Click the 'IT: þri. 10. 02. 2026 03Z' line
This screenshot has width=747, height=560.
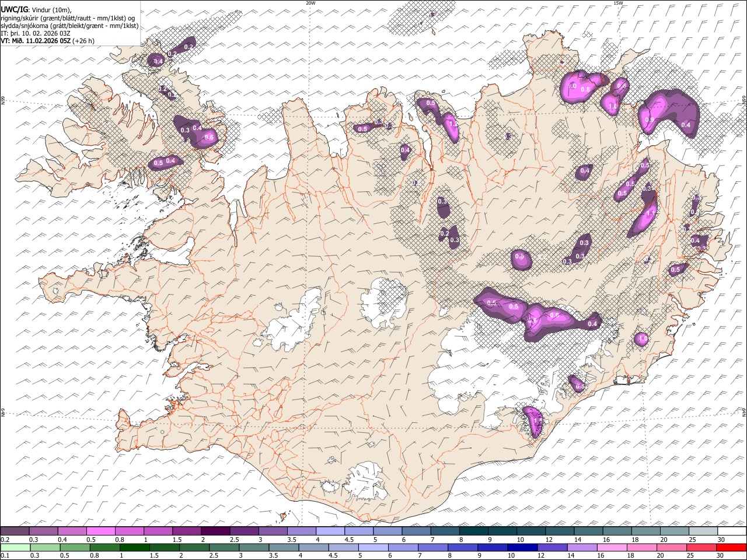click(36, 33)
